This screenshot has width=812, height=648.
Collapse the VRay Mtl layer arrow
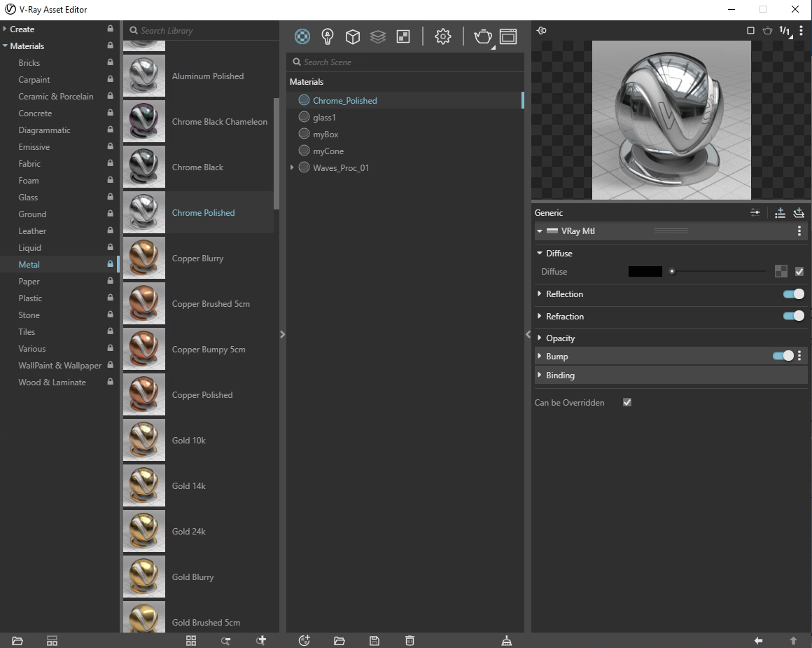(x=540, y=231)
